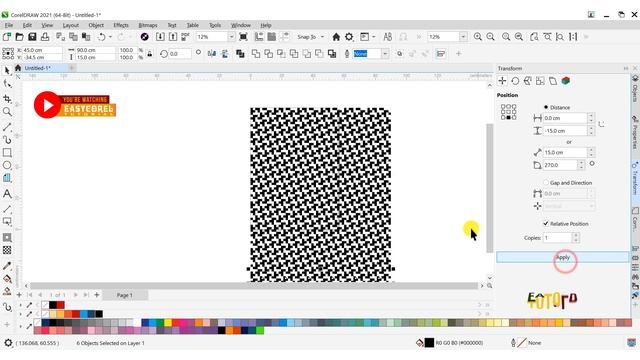Select the Page 1 tab

click(124, 295)
